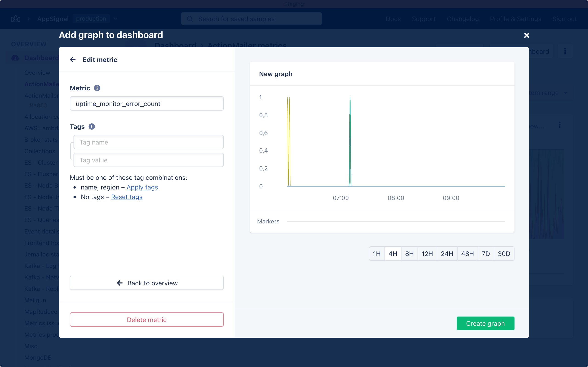Image resolution: width=588 pixels, height=367 pixels.
Task: Click into the Tag name field
Action: pos(148,142)
